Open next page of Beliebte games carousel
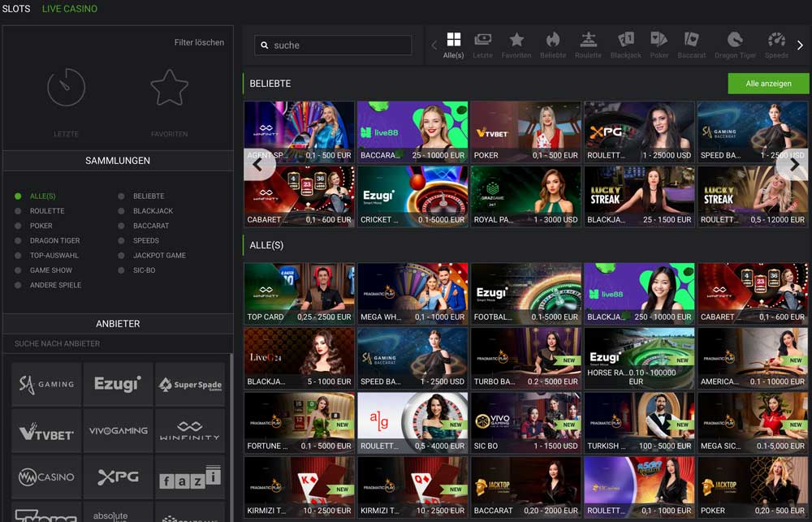This screenshot has height=522, width=812. tap(793, 164)
